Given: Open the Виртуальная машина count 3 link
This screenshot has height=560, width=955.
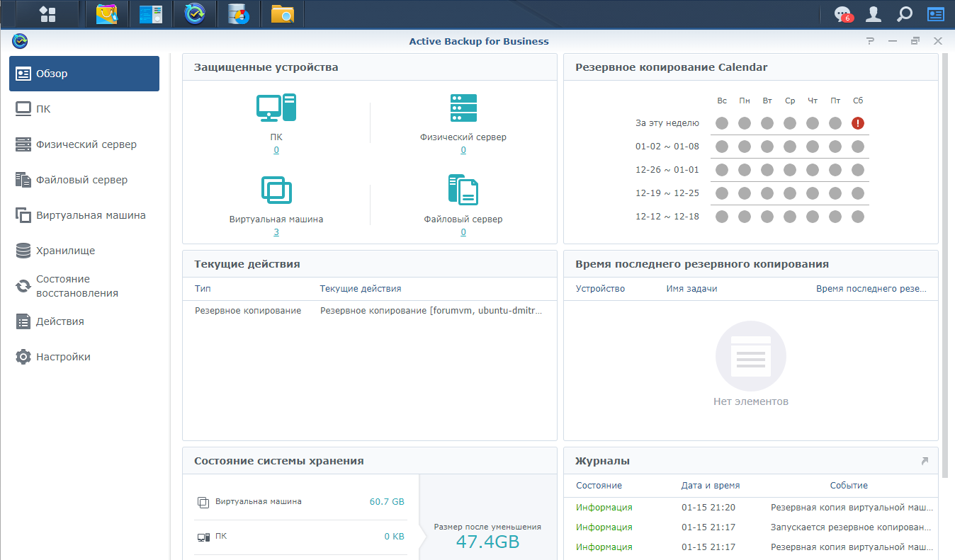Looking at the screenshot, I should click(276, 232).
